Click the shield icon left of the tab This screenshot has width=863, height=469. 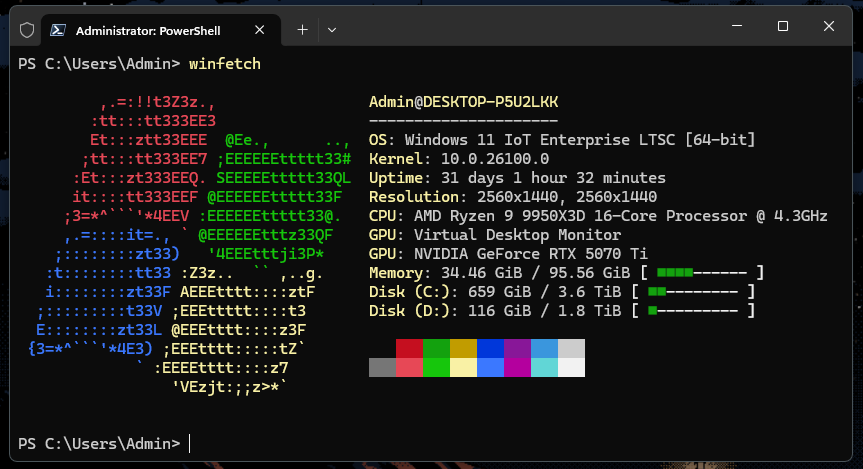[x=26, y=30]
